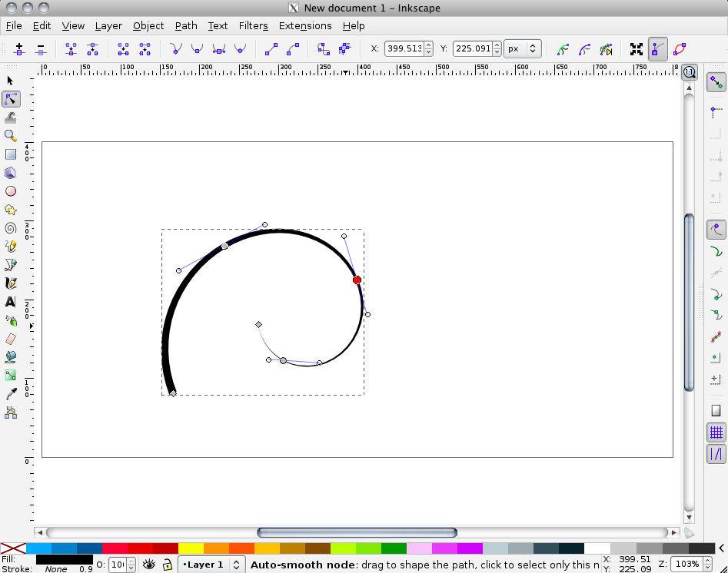Viewport: 728px width, 573px height.
Task: Open the Path menu
Action: [x=186, y=25]
